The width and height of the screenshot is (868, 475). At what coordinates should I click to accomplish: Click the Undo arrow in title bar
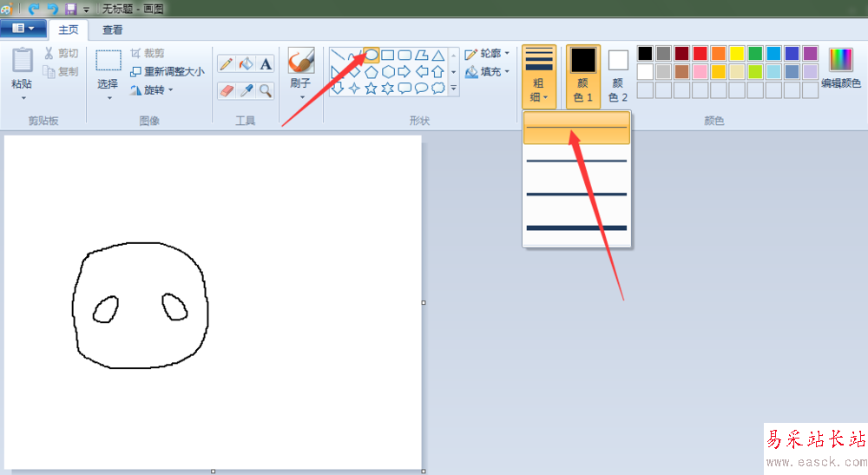(x=33, y=9)
